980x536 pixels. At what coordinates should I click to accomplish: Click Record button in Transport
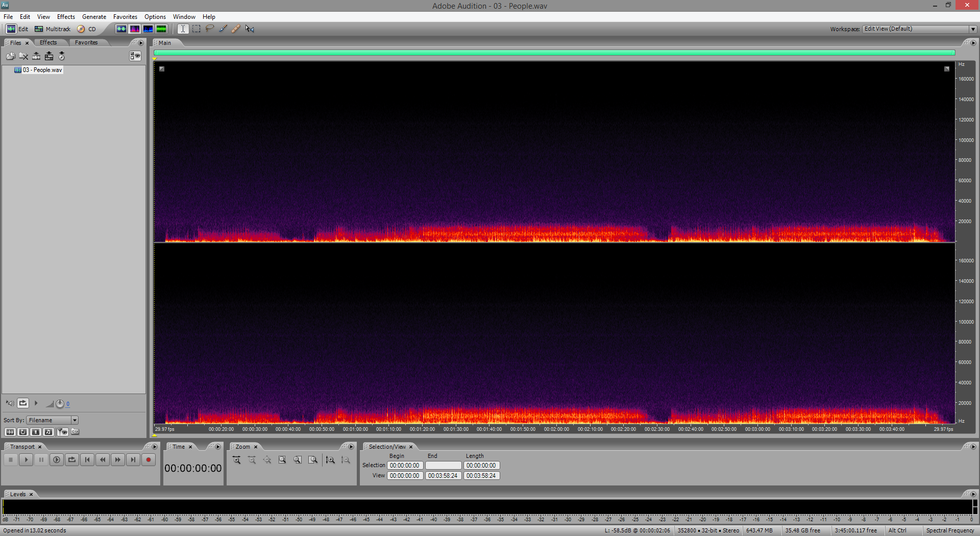(149, 460)
